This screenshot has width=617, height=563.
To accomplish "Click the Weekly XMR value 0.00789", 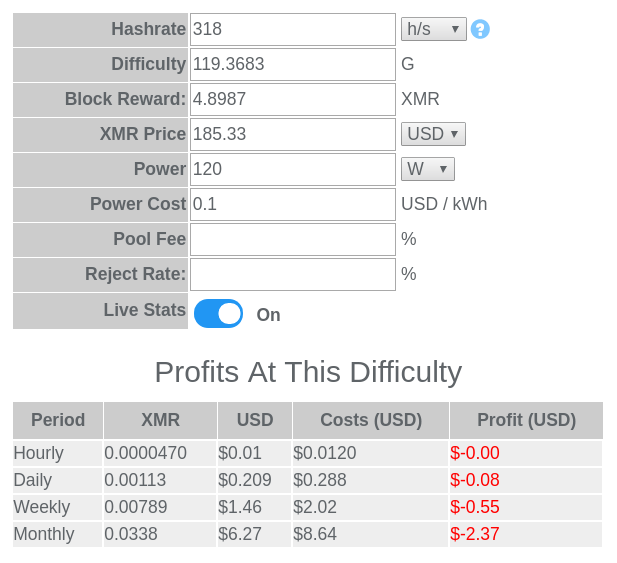I will [136, 507].
